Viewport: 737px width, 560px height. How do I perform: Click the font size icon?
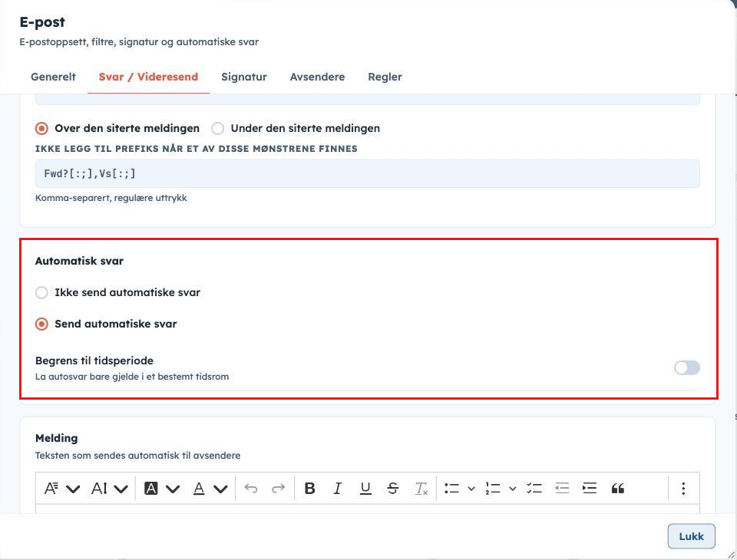(x=99, y=489)
